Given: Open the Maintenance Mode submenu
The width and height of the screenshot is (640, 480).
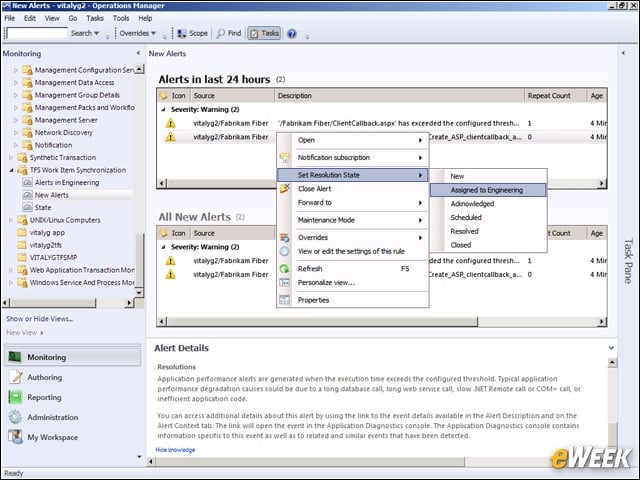Looking at the screenshot, I should coord(353,220).
